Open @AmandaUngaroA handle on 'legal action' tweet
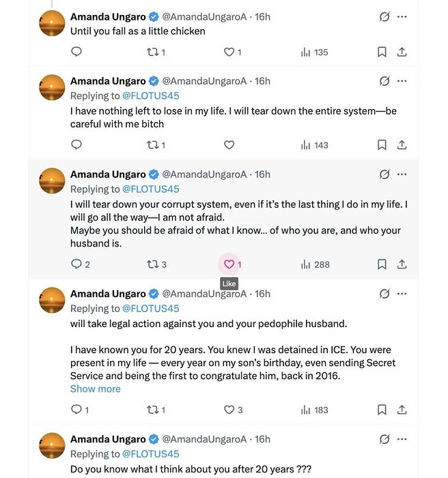Screen dimensions: 448x478 (204, 294)
